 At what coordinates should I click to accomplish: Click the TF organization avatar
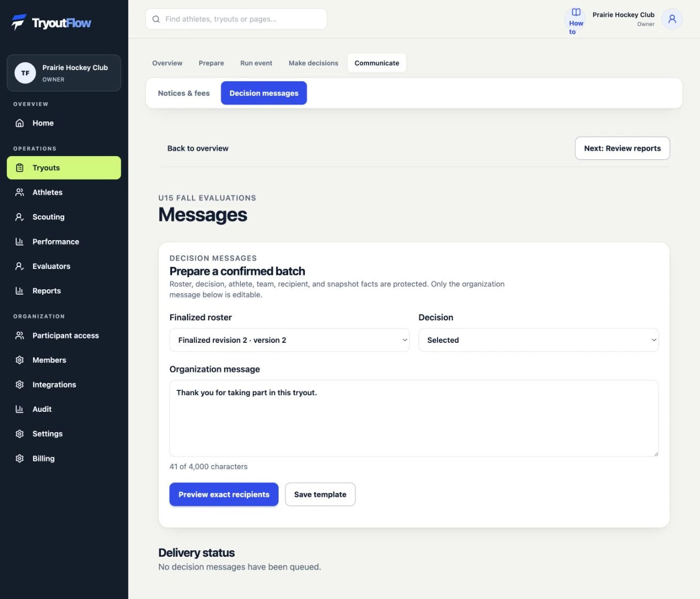pos(25,73)
